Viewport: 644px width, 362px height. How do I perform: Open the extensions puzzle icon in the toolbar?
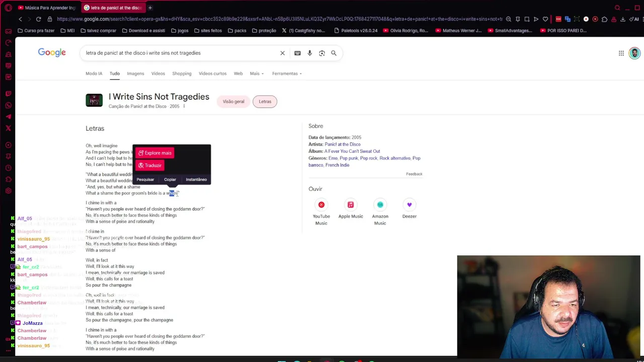click(604, 19)
